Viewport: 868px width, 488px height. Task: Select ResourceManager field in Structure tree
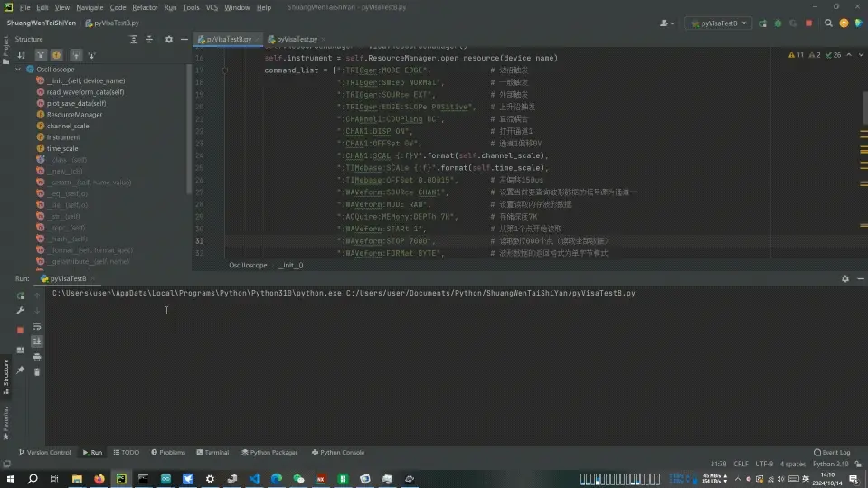point(74,115)
